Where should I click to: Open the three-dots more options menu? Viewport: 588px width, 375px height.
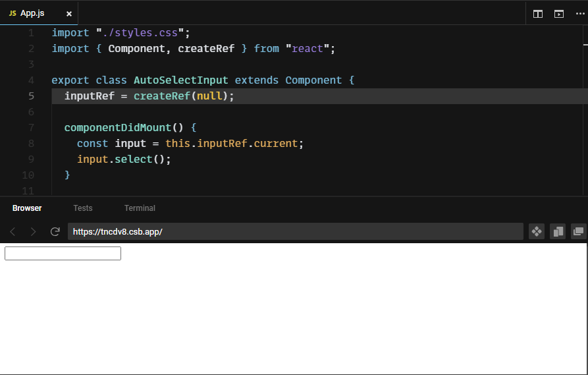point(579,14)
